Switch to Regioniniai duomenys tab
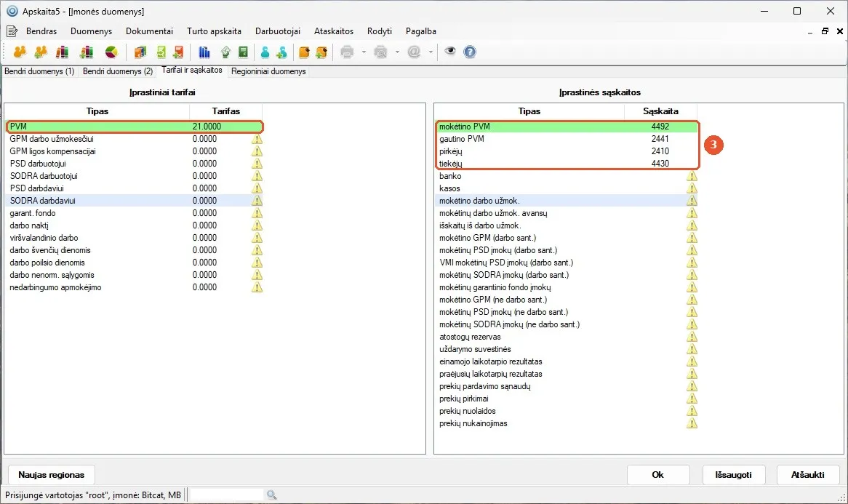Screen dimensions: 848x504 269,71
